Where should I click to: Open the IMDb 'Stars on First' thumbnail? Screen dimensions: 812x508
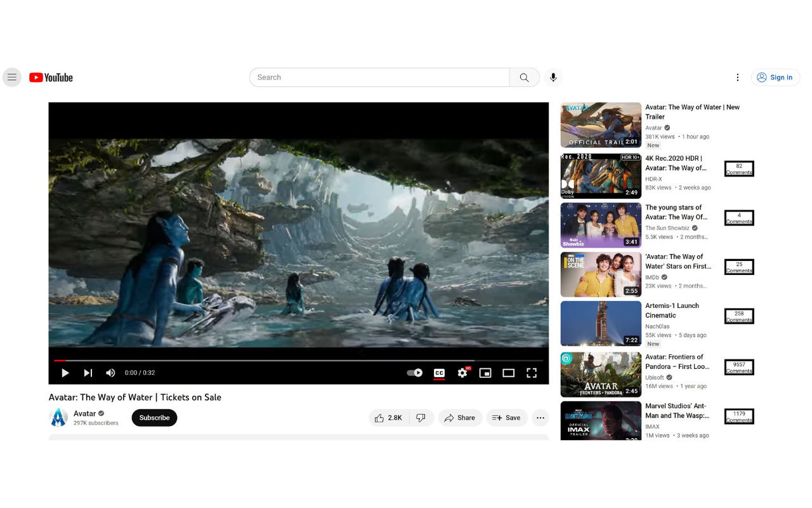coord(601,274)
